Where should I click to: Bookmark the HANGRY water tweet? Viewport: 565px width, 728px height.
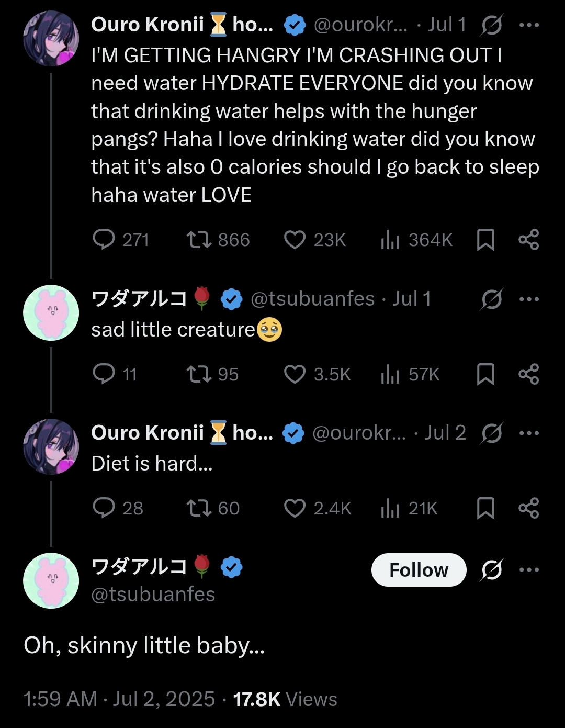click(485, 240)
